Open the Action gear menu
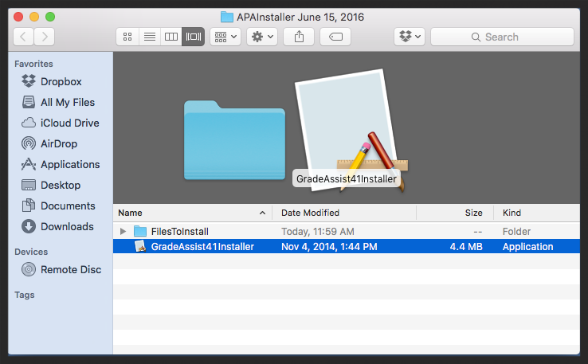The width and height of the screenshot is (588, 364). [x=262, y=37]
